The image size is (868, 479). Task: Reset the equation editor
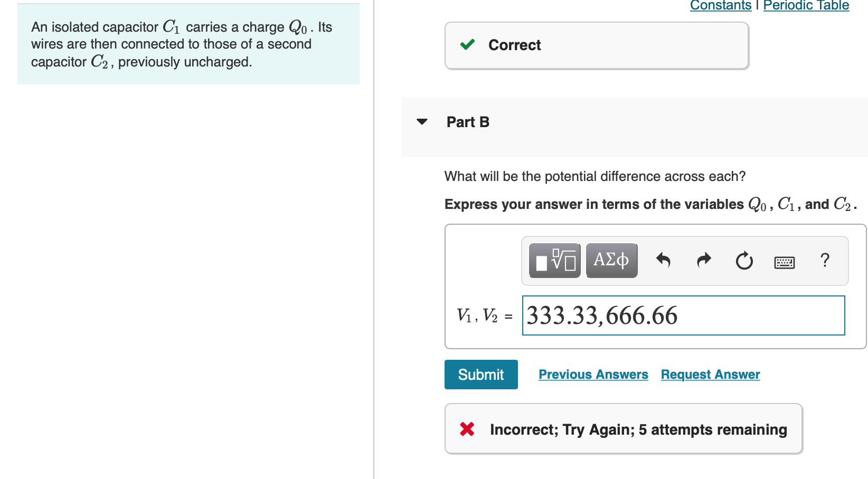coord(744,260)
